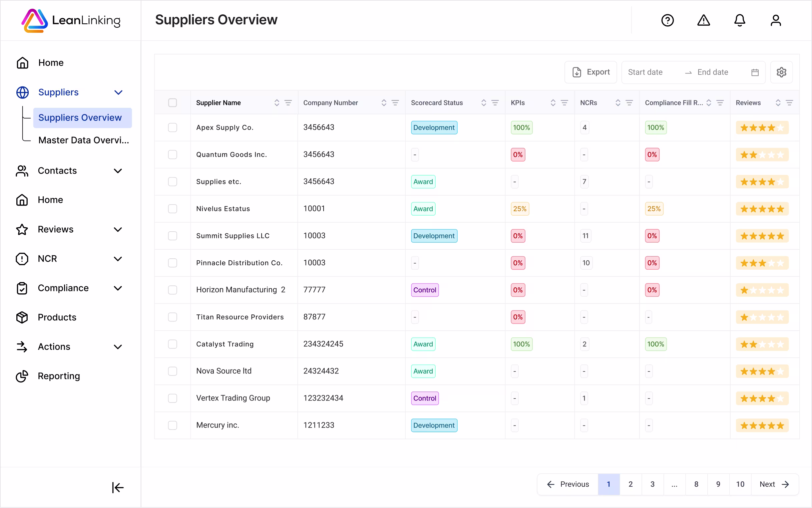Open table settings gear icon

coord(781,72)
